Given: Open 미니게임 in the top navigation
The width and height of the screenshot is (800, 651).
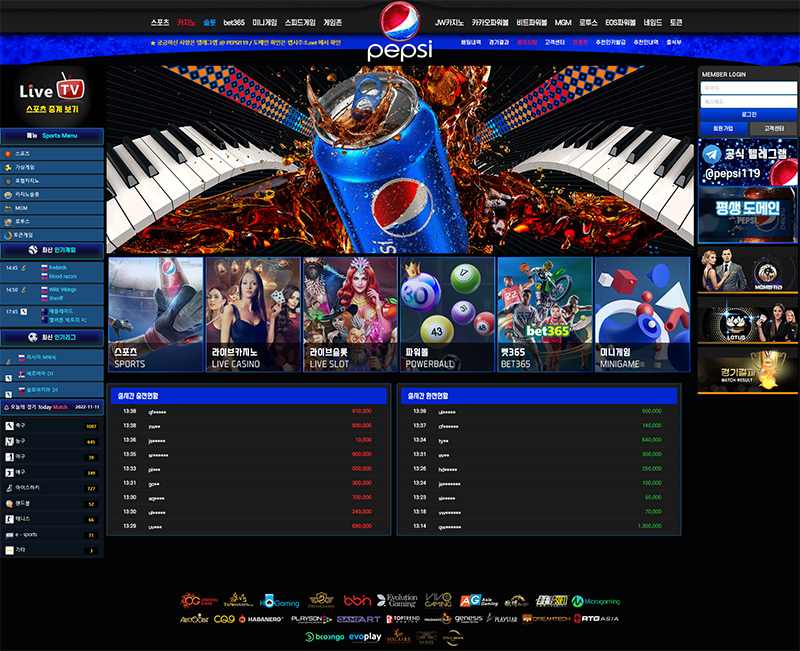Looking at the screenshot, I should [264, 22].
